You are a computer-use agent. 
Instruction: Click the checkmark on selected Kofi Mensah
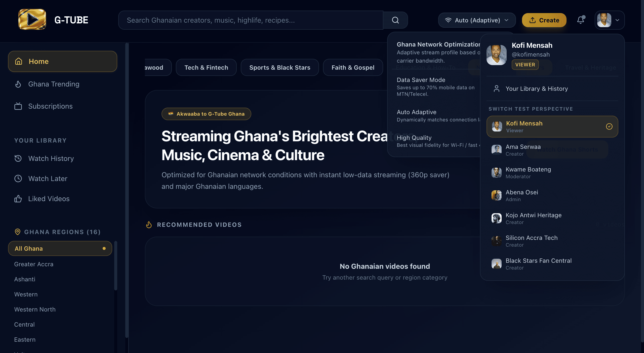pyautogui.click(x=609, y=126)
